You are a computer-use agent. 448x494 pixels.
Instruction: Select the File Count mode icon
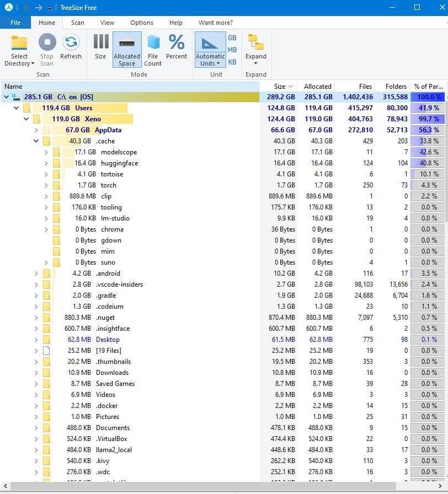pyautogui.click(x=153, y=43)
